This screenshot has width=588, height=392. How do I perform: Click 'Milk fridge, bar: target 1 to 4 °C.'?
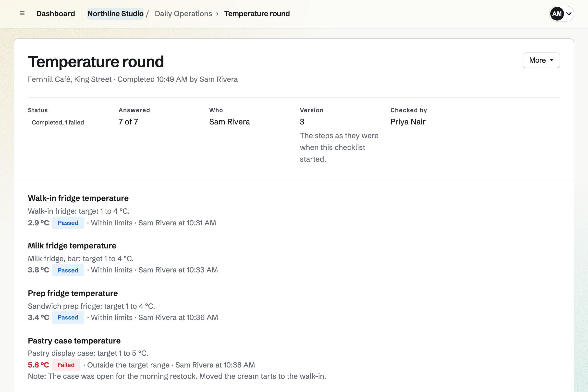pyautogui.click(x=81, y=258)
